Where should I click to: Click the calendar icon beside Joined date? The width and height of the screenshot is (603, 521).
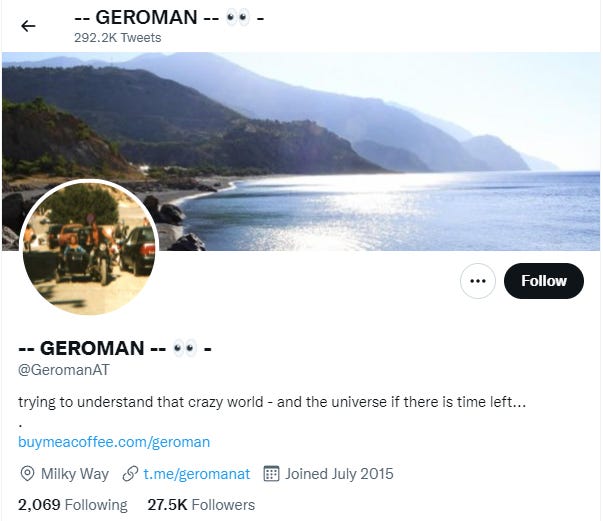(x=271, y=474)
